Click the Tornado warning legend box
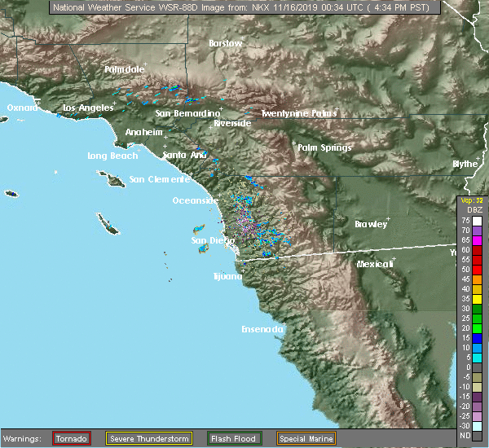This screenshot has height=448, width=489. pyautogui.click(x=72, y=438)
